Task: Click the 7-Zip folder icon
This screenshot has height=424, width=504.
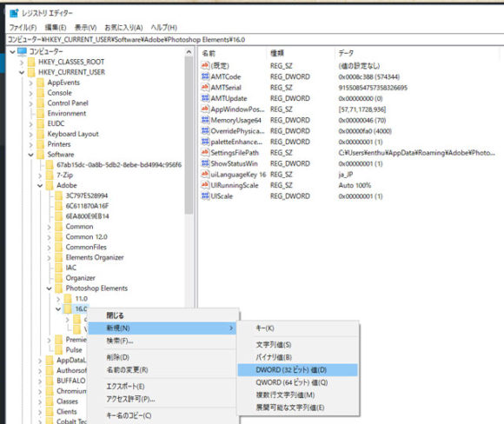Action: pyautogui.click(x=50, y=175)
